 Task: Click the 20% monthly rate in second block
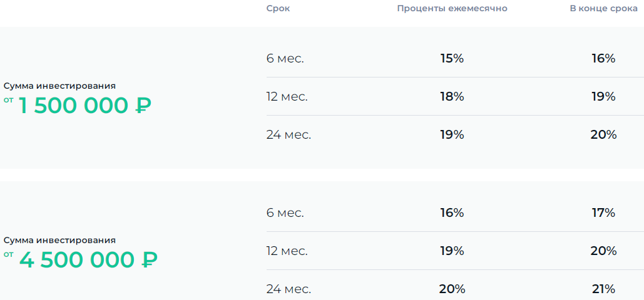(x=452, y=289)
